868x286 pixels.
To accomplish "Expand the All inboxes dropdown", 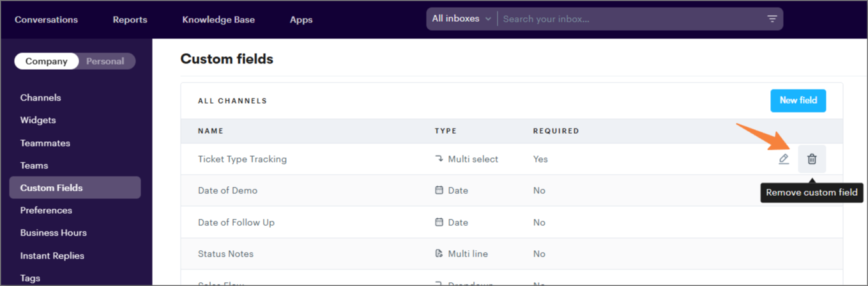I will click(461, 19).
